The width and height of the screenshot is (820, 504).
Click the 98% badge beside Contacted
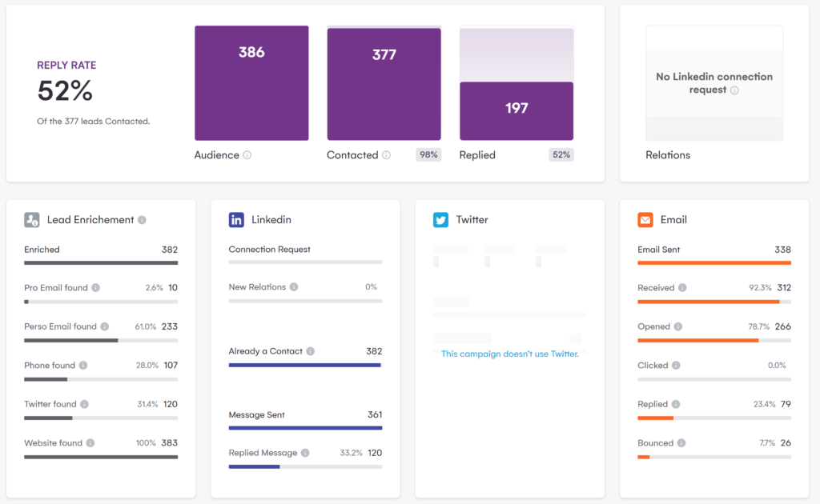click(428, 155)
